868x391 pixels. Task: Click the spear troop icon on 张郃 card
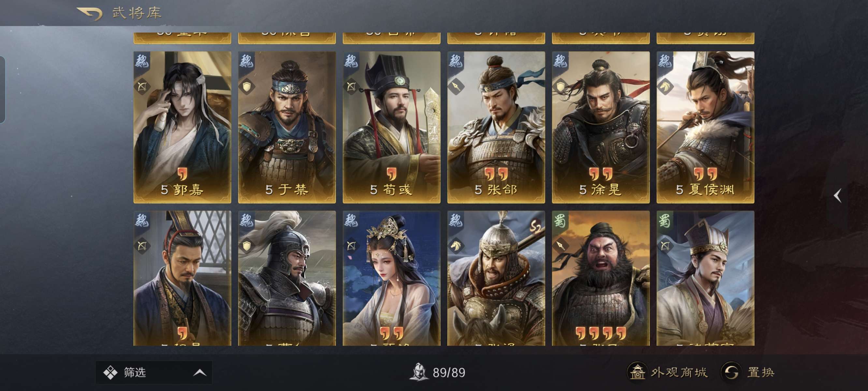(456, 87)
